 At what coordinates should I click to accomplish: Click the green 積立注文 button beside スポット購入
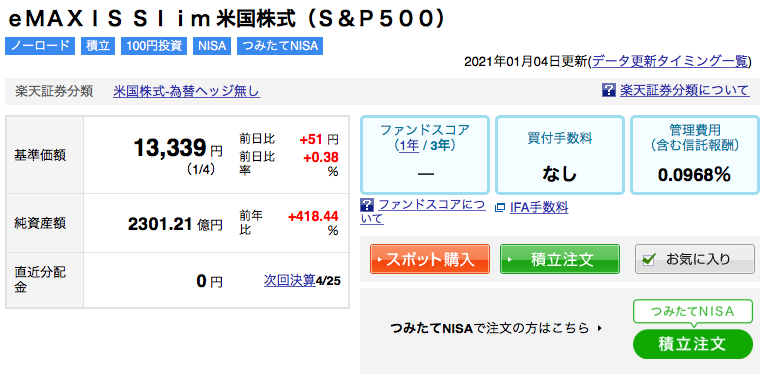pos(560,259)
